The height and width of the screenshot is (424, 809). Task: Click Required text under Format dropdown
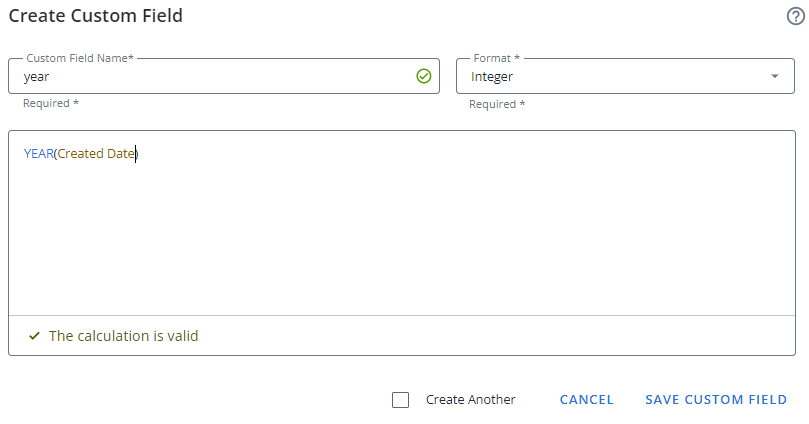(497, 104)
